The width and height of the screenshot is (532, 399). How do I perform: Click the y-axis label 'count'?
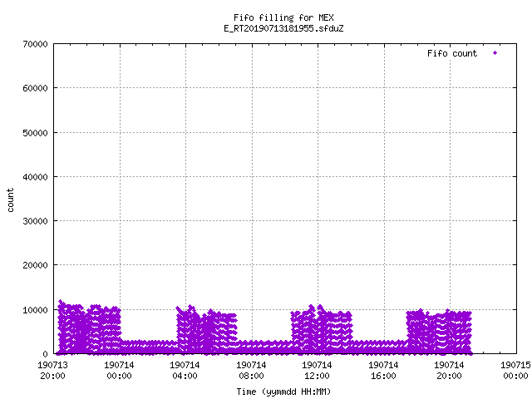11,200
